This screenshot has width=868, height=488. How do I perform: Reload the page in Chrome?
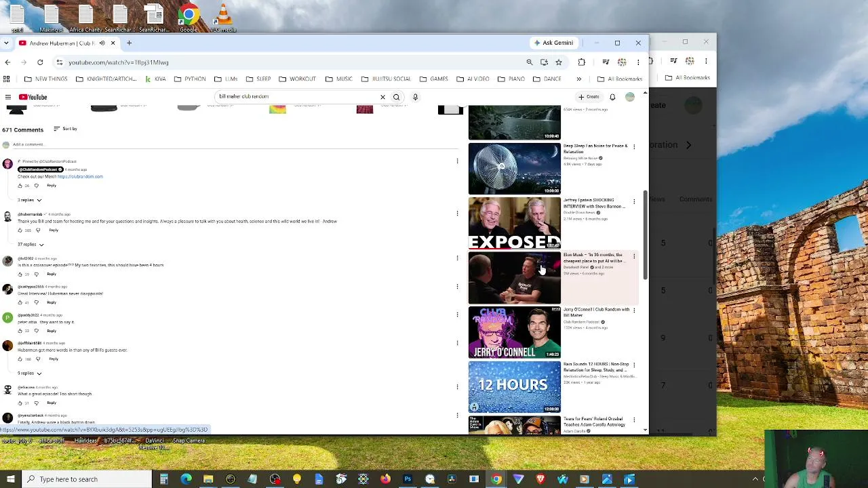point(40,62)
